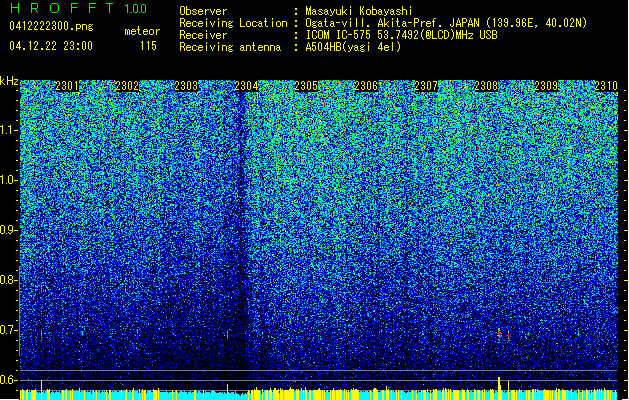629x400 pixels.
Task: Click the 'Receiver' field label
Action: (203, 35)
